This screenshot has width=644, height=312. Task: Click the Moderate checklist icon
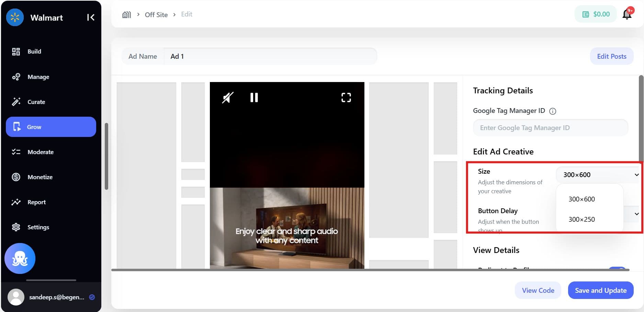tap(16, 152)
